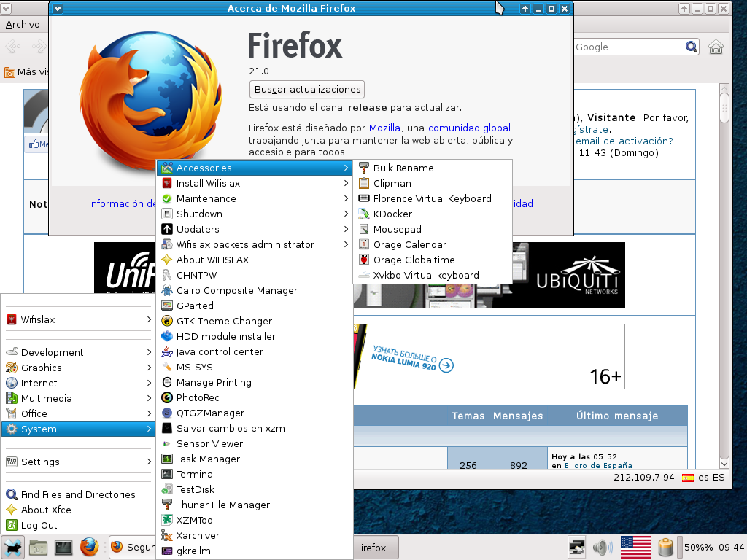Image resolution: width=747 pixels, height=560 pixels.
Task: Open Thunar File Manager
Action: (x=255, y=505)
